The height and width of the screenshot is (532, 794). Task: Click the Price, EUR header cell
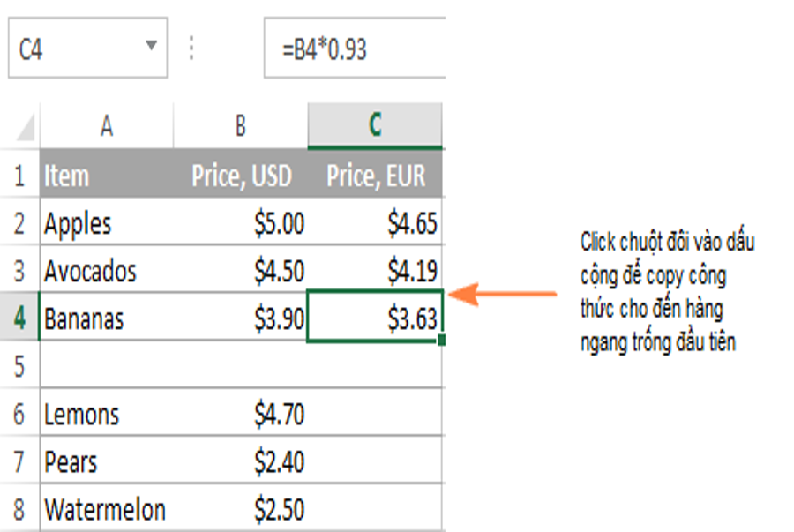(x=375, y=176)
